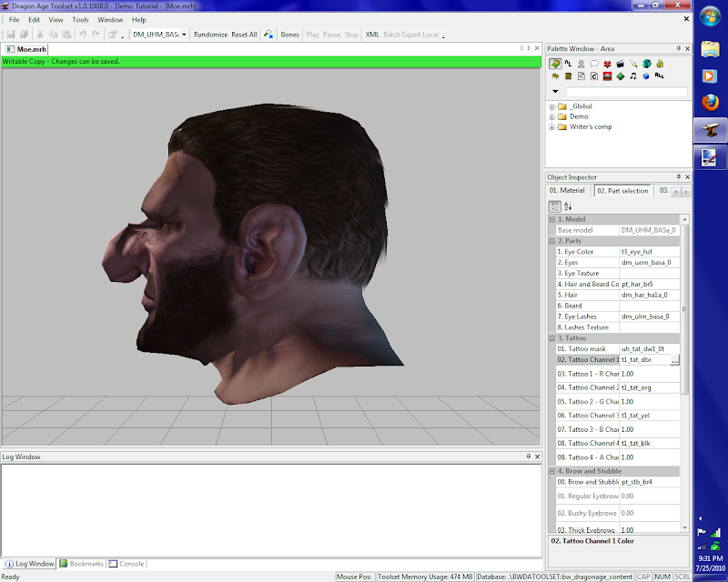This screenshot has height=582, width=728.
Task: Toggle alphabetical sort in Object Inspector
Action: pos(569,206)
